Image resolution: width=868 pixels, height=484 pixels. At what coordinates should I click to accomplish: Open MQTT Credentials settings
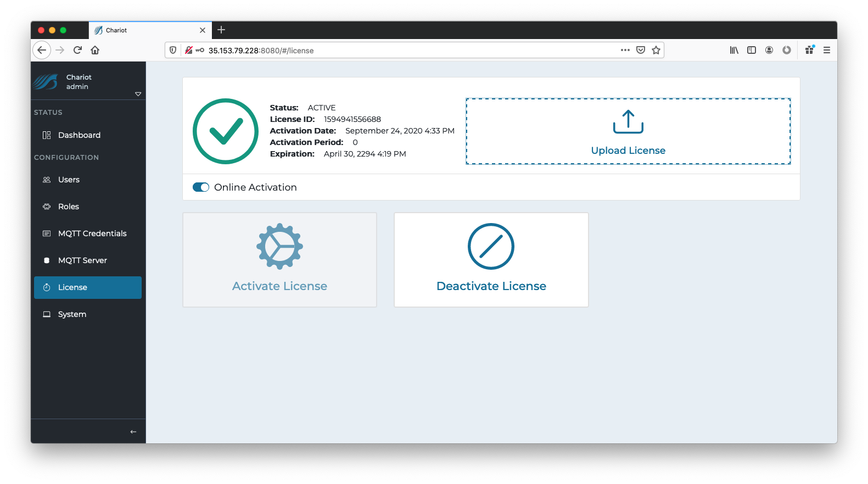pos(88,233)
